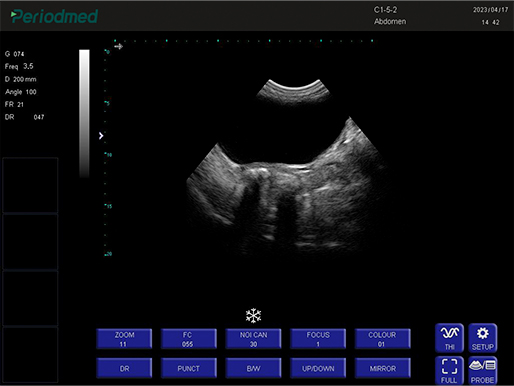Activate the PUNCT puncture guide button
This screenshot has height=386, width=514.
(x=189, y=368)
